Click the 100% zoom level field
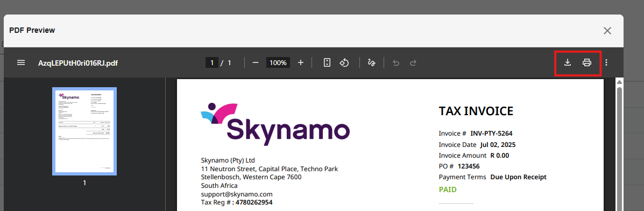 tap(278, 62)
